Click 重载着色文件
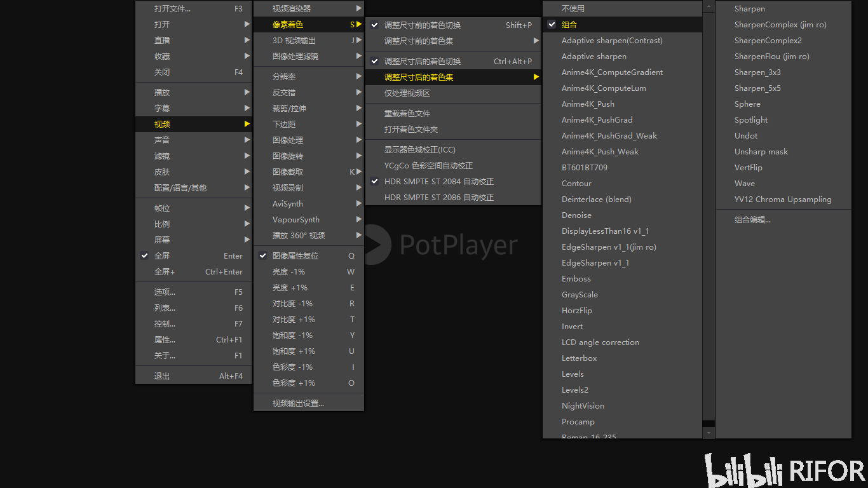 [x=453, y=113]
